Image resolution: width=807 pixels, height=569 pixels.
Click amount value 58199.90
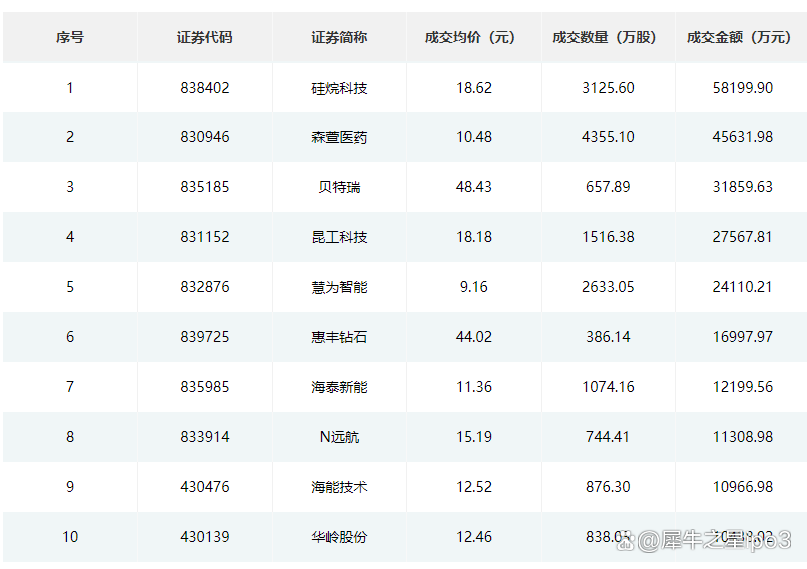point(743,88)
